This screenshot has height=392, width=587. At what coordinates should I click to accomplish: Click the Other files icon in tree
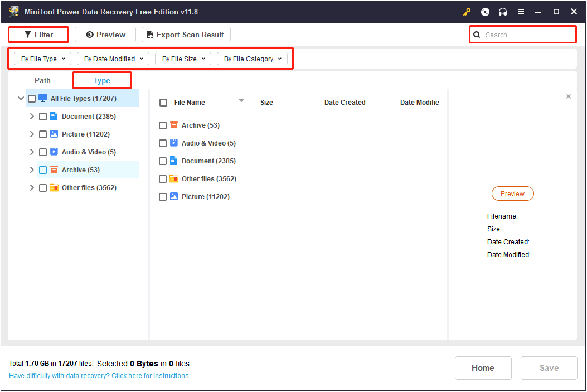coord(54,187)
